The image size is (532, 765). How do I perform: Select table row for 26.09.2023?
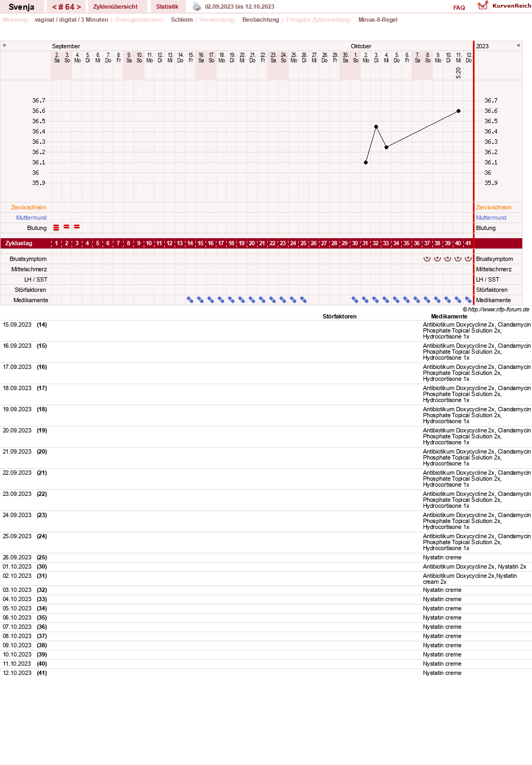[266, 558]
